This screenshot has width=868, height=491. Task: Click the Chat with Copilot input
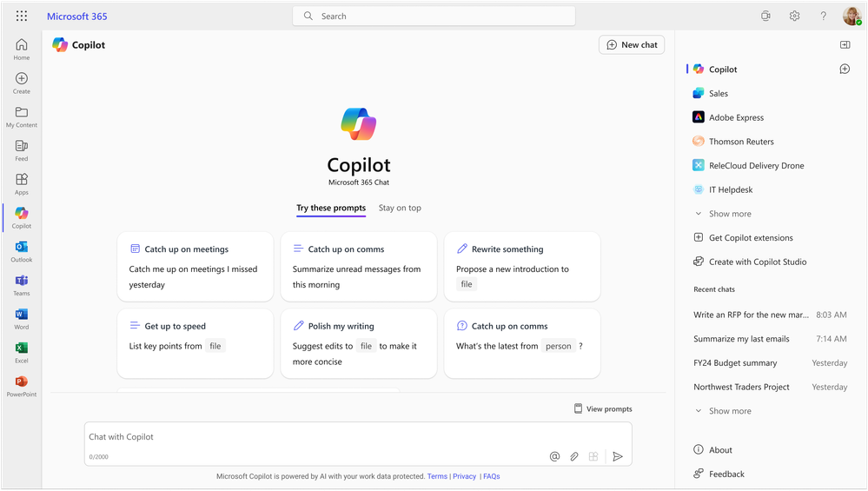[x=358, y=444]
